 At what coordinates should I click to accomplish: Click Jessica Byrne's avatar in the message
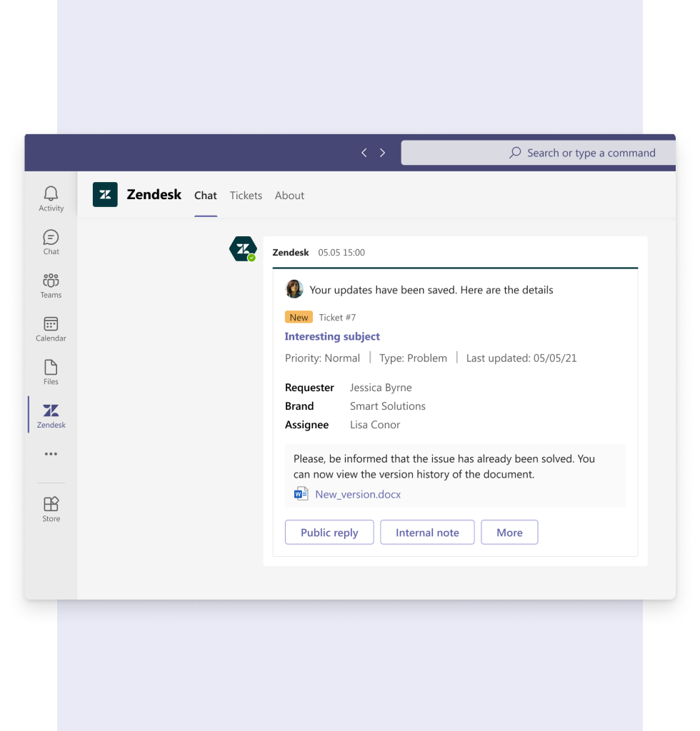click(x=295, y=289)
